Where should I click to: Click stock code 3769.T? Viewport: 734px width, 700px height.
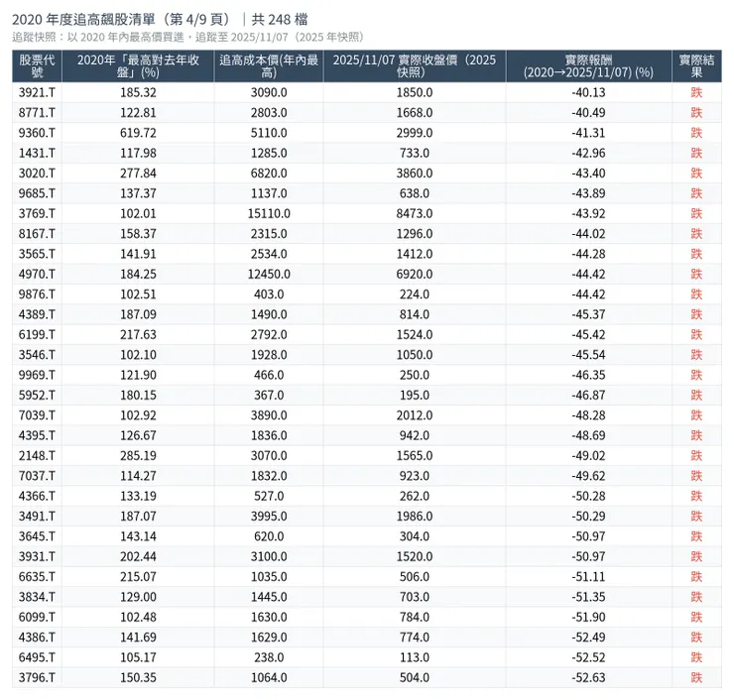(37, 213)
